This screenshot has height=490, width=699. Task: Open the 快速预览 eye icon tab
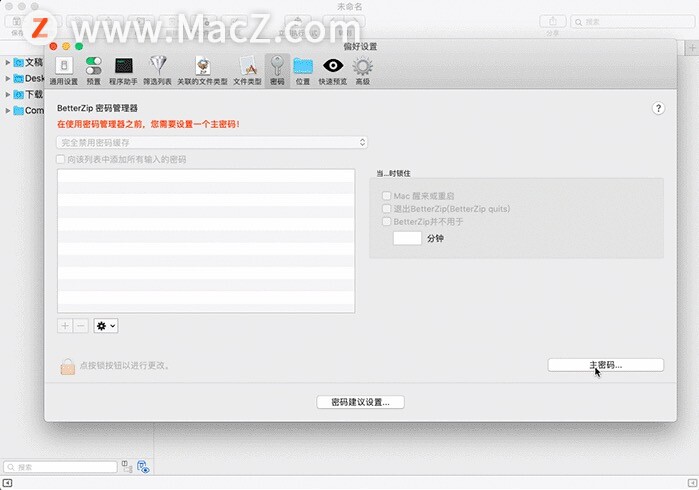click(333, 71)
